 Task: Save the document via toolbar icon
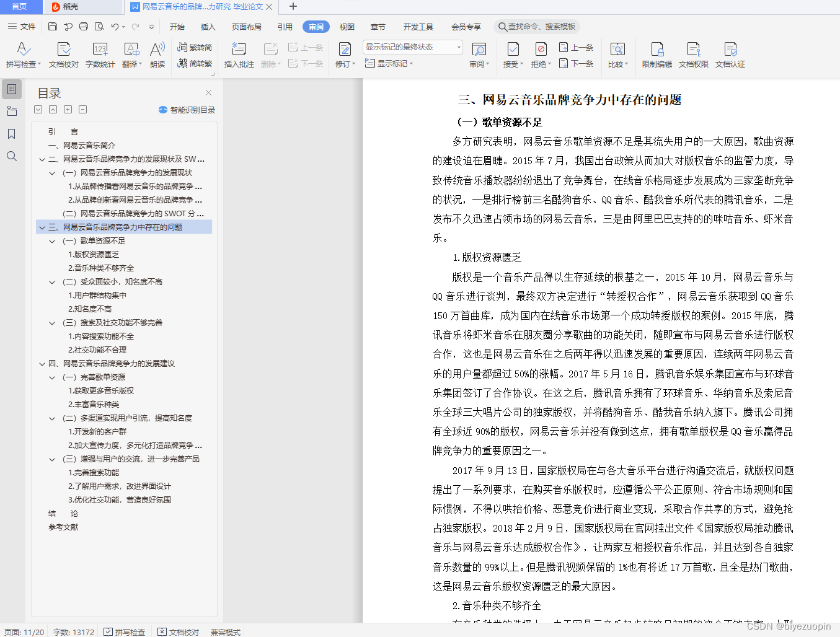[x=53, y=27]
